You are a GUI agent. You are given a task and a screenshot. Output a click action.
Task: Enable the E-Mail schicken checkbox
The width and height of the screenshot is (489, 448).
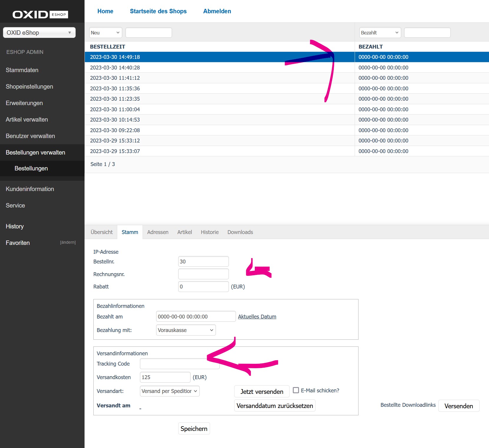point(296,390)
